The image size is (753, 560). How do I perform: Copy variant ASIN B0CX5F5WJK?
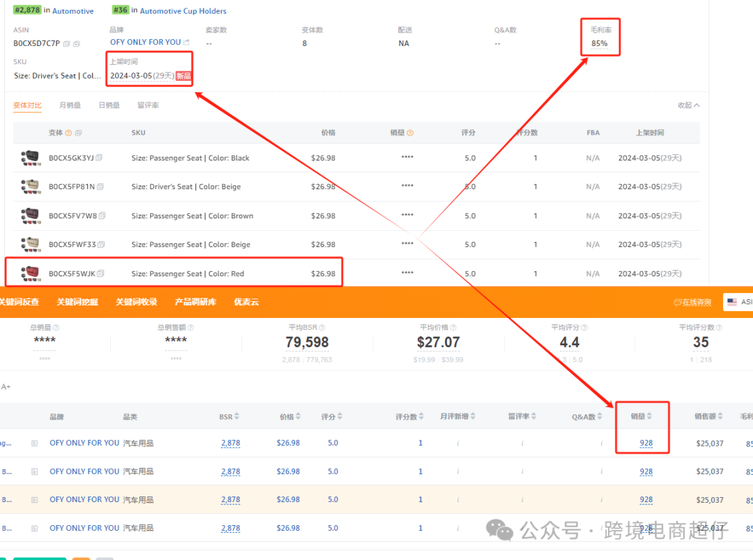click(x=100, y=274)
